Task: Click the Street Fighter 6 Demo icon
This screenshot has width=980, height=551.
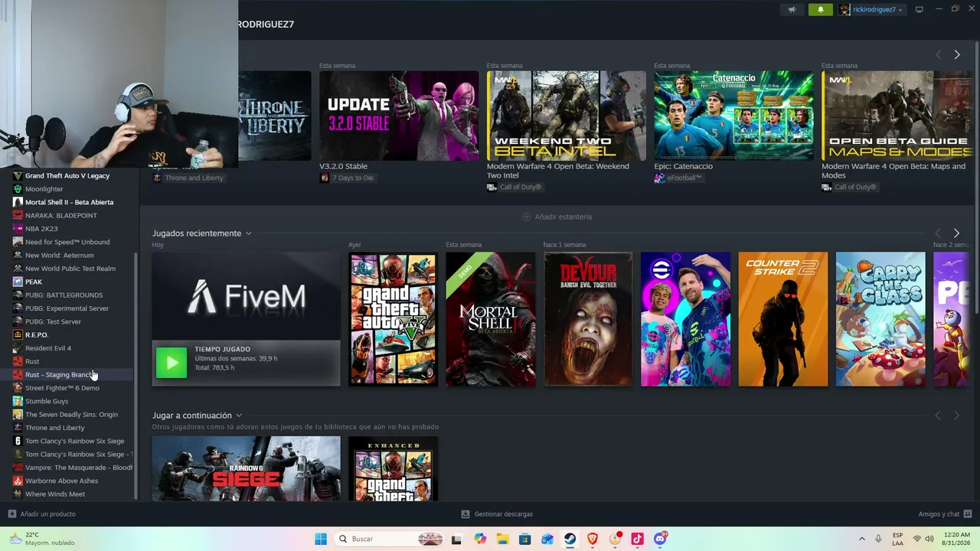Action: [18, 388]
